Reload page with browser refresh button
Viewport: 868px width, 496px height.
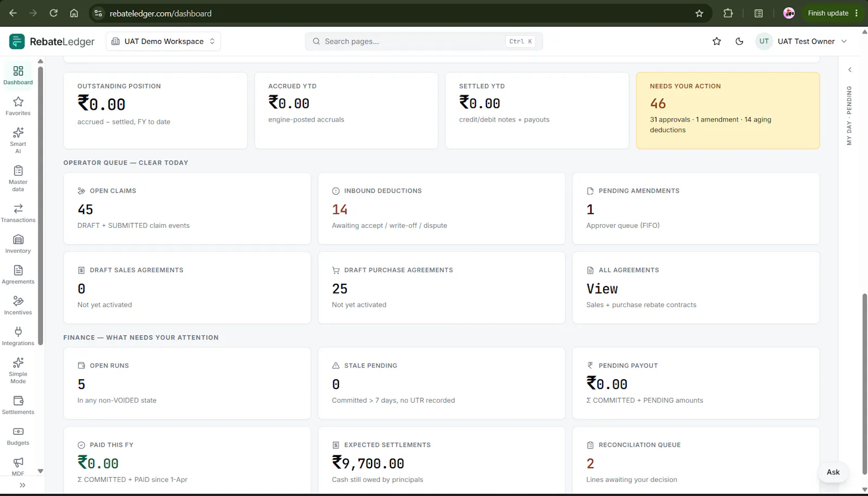(x=53, y=13)
